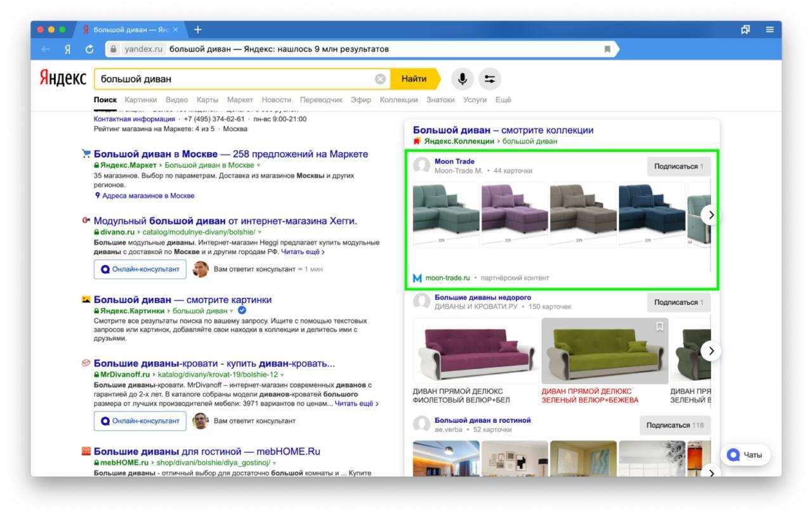Clear the search query with the X icon
The image size is (812, 516).
pyautogui.click(x=380, y=79)
